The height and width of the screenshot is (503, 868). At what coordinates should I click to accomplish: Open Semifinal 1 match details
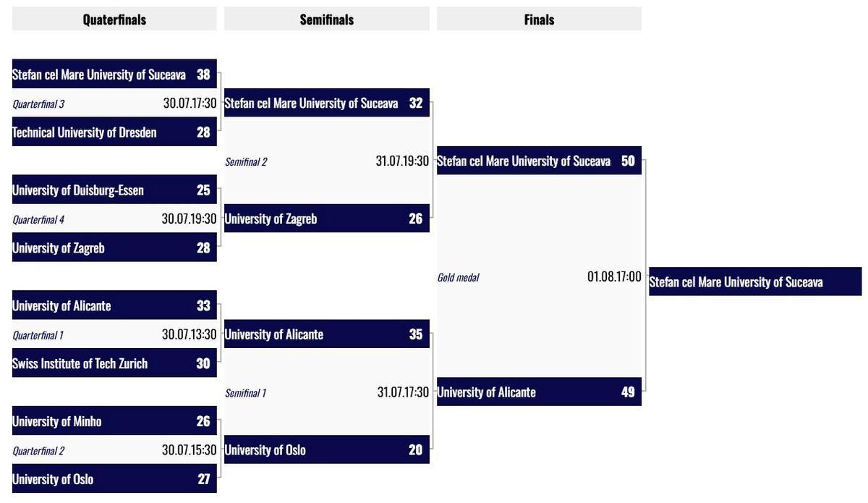click(x=245, y=394)
